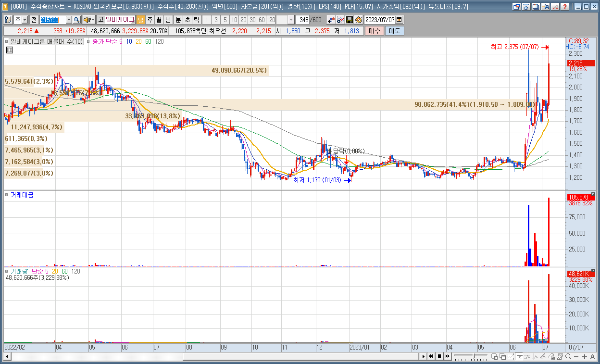This screenshot has height=364, width=600.
Task: Click the stock code input field 215790
Action: [x=52, y=20]
